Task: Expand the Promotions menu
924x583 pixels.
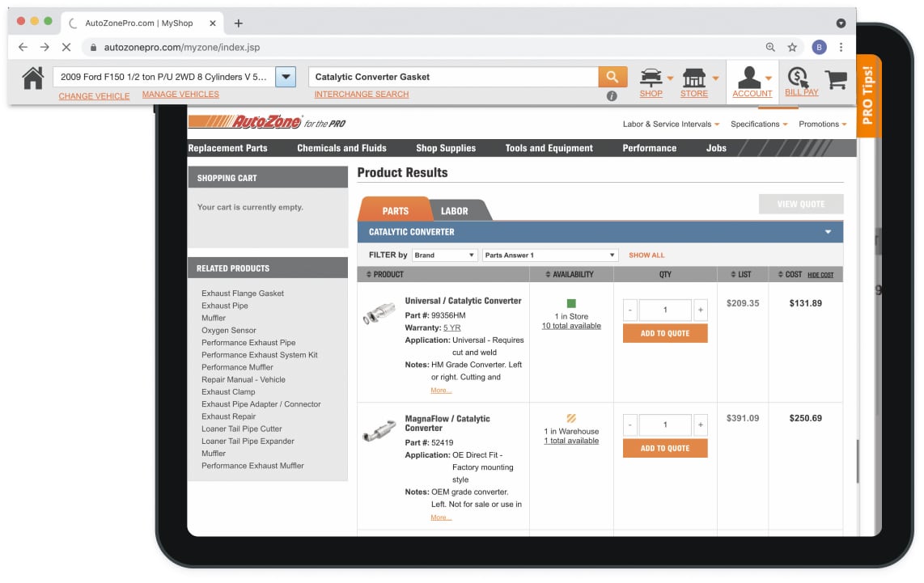Action: (823, 125)
